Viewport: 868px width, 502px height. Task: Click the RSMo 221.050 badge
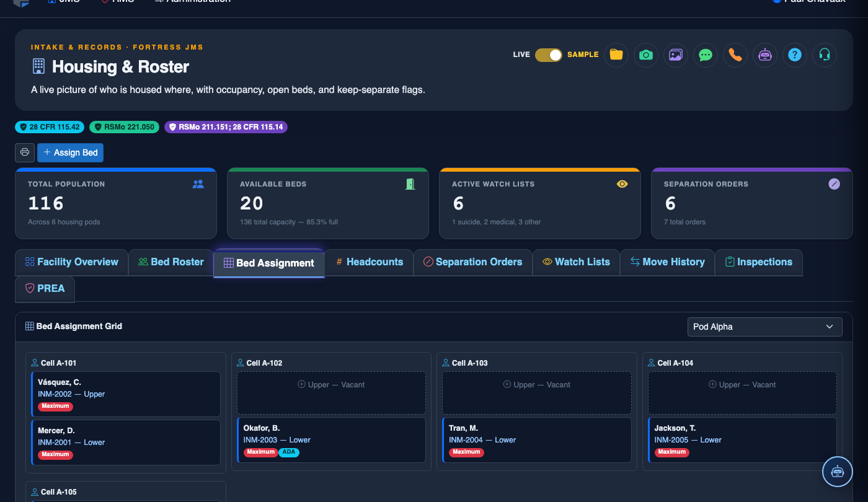(125, 127)
